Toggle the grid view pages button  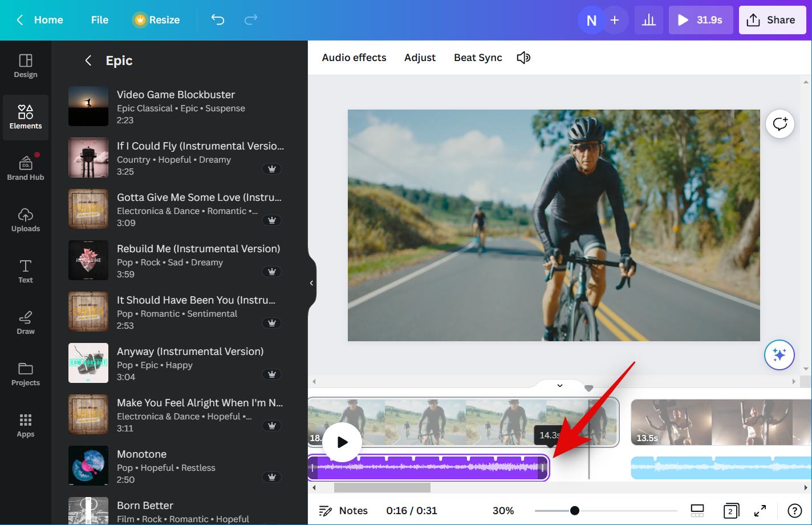point(730,511)
